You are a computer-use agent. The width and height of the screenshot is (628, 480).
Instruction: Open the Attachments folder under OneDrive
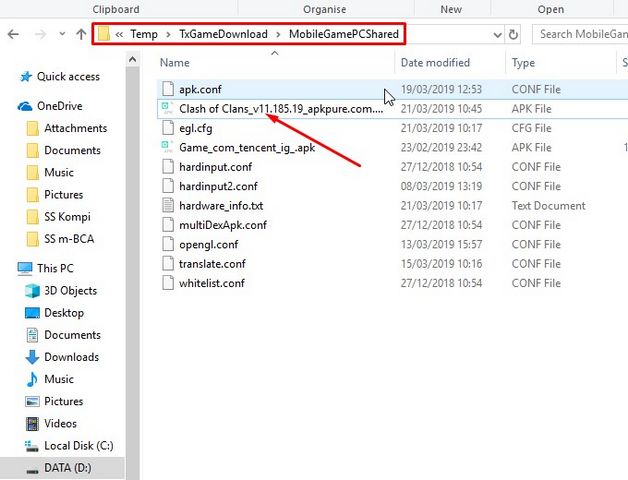[76, 128]
